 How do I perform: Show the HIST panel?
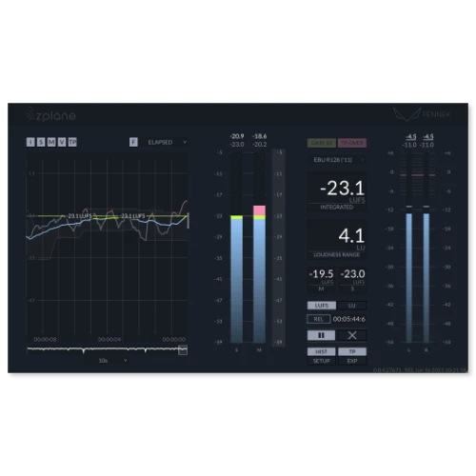(x=321, y=351)
